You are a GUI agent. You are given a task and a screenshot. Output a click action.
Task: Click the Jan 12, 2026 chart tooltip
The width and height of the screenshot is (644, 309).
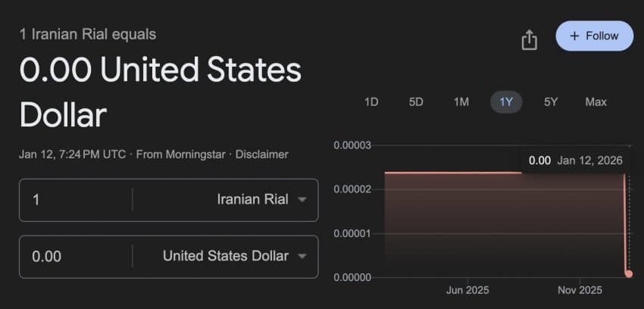click(x=574, y=160)
